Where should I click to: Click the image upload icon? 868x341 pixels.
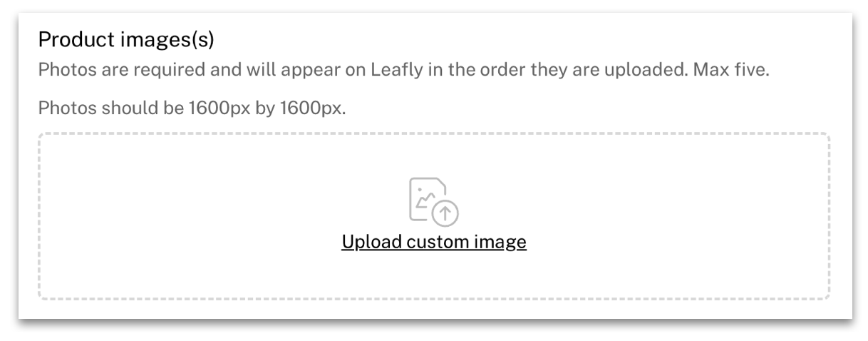433,202
